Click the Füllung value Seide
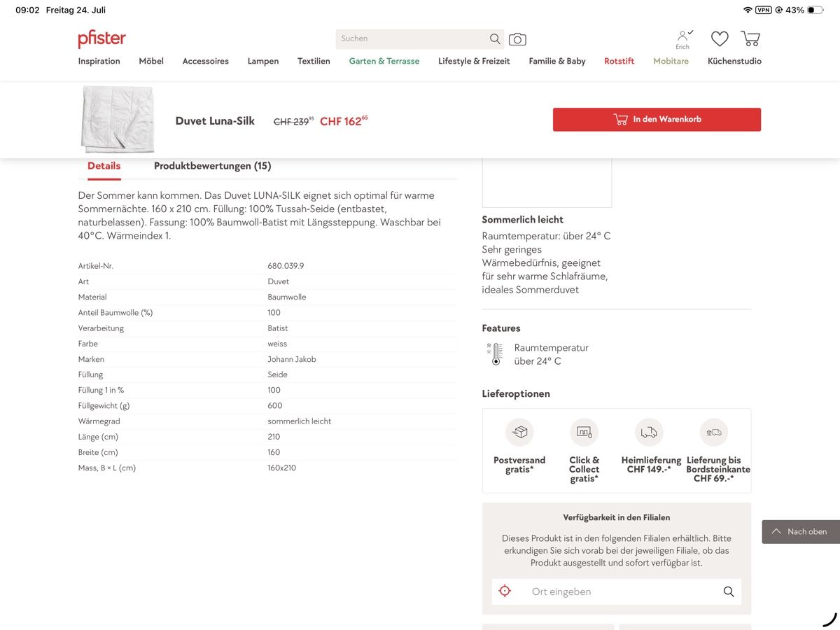This screenshot has height=630, width=840. [277, 374]
